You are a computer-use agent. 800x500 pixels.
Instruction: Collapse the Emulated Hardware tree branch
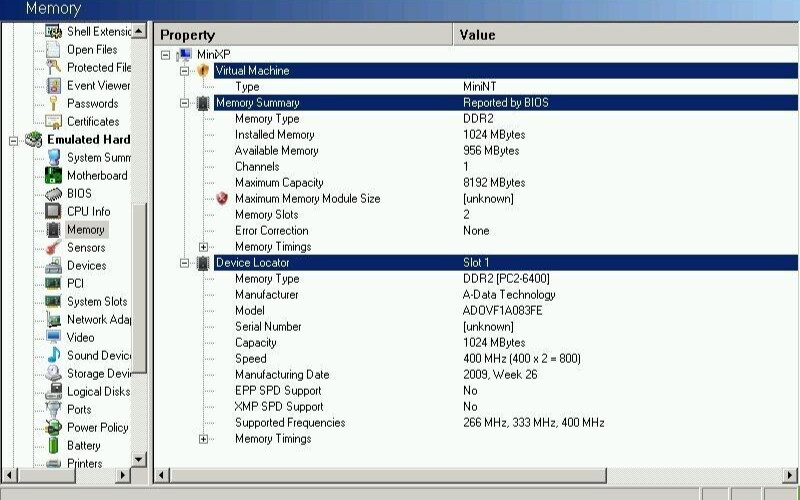coord(14,140)
